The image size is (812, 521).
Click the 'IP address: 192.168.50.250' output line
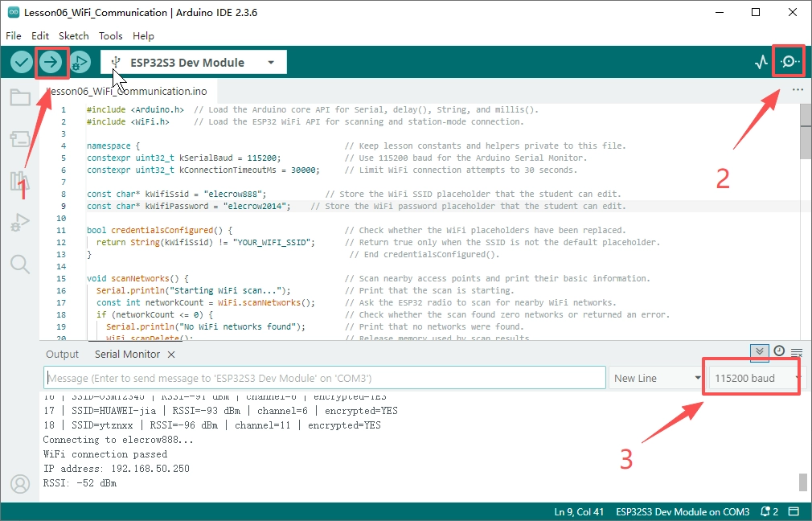coord(116,469)
